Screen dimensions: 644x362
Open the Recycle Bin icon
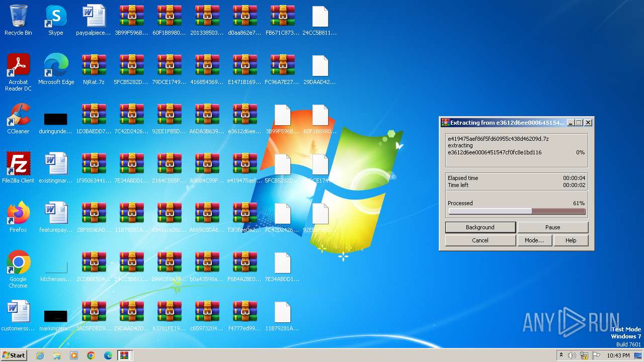(18, 17)
